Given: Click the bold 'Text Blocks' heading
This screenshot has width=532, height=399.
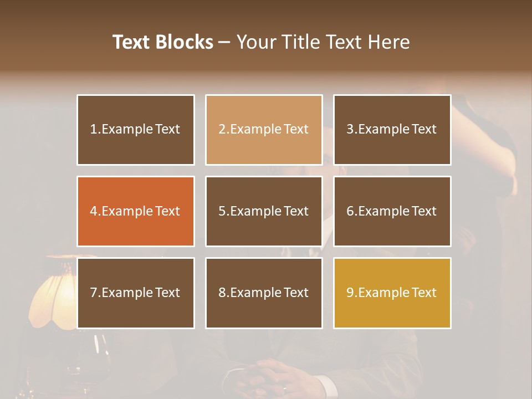Looking at the screenshot, I should [x=163, y=42].
